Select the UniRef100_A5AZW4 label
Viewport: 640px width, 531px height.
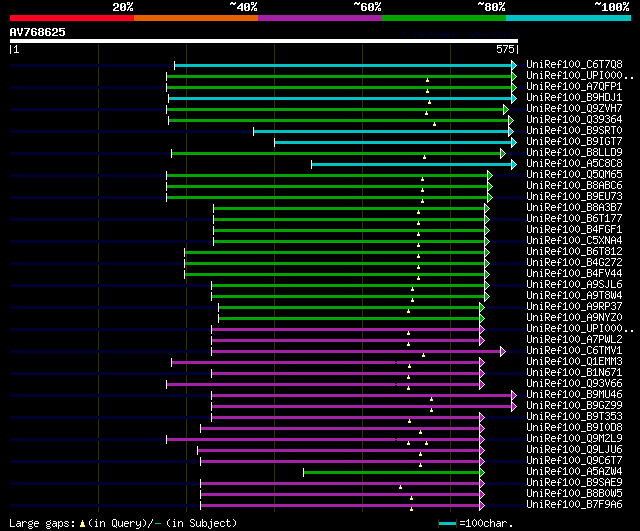574,472
